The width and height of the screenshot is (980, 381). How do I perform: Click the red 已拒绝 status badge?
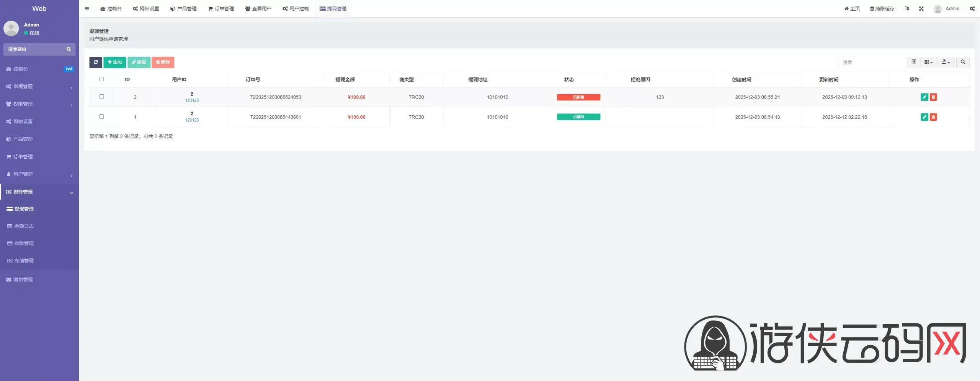[578, 97]
